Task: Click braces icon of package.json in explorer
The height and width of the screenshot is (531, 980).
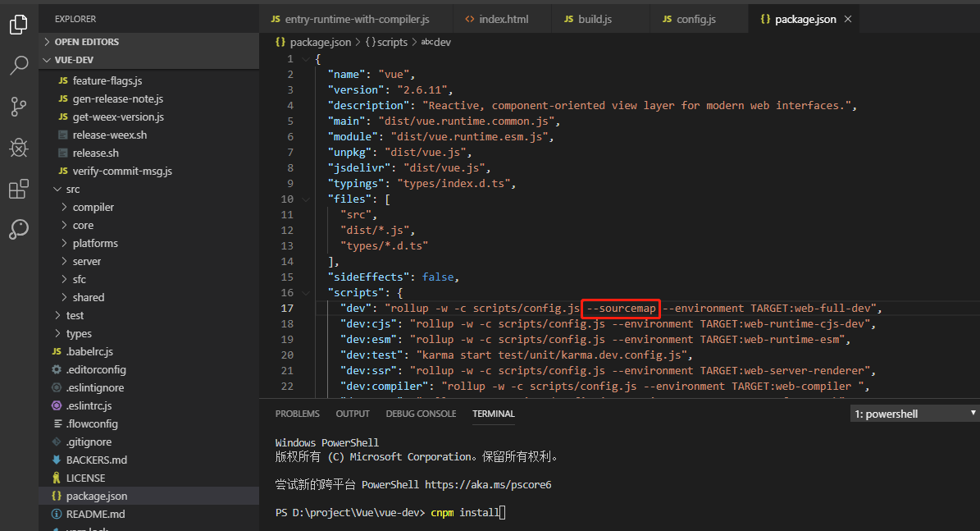Action: tap(57, 496)
